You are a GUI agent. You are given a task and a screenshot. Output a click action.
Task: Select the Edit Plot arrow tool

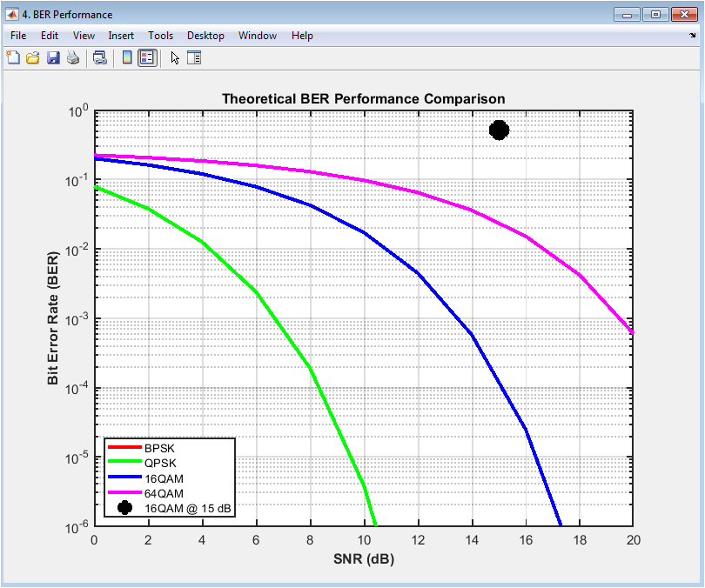pyautogui.click(x=175, y=58)
